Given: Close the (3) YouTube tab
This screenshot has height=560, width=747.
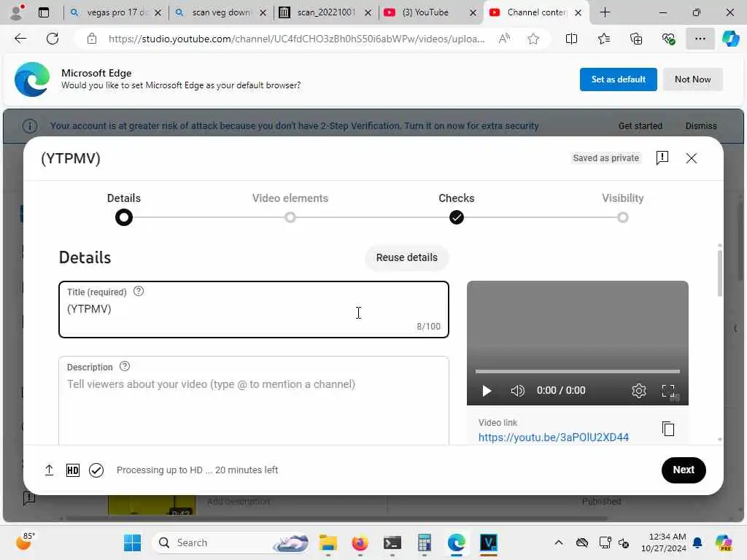Looking at the screenshot, I should (473, 13).
